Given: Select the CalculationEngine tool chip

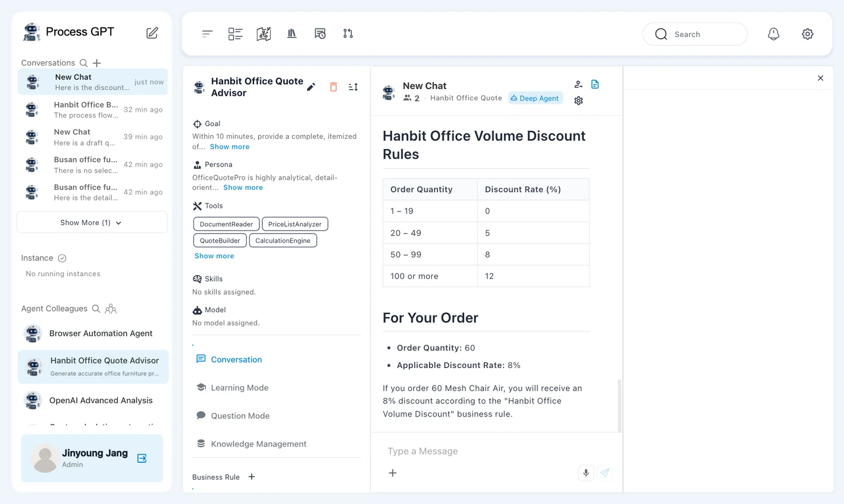Looking at the screenshot, I should [283, 240].
